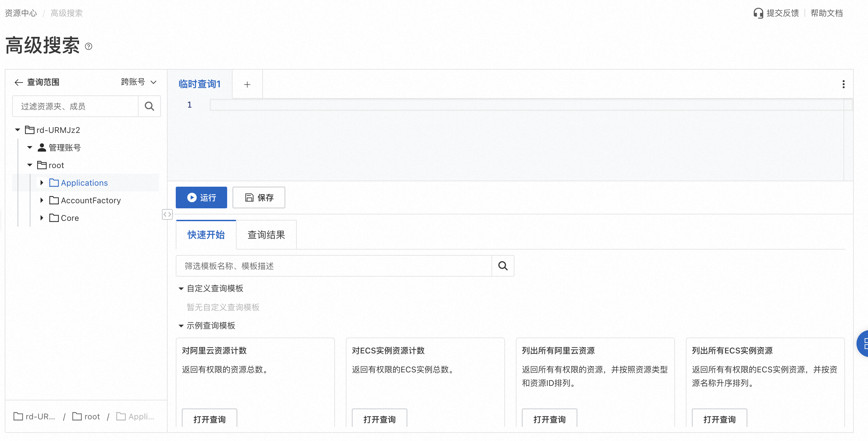Click the search icon in resource folder filter

click(x=149, y=106)
